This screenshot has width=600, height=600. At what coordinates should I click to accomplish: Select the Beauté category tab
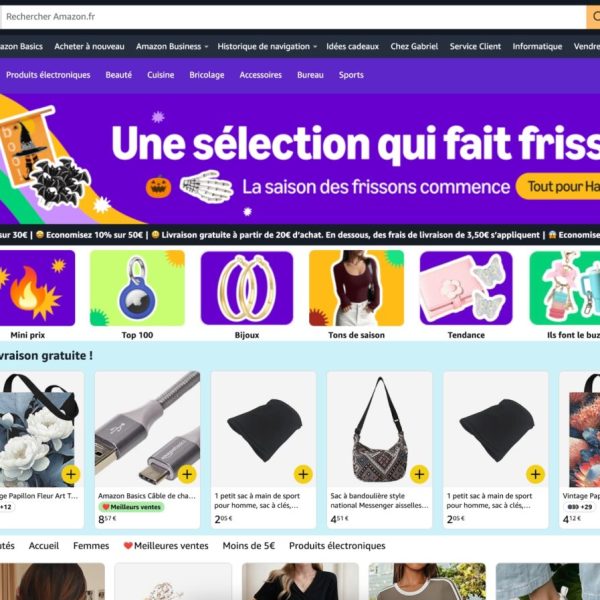[x=119, y=75]
